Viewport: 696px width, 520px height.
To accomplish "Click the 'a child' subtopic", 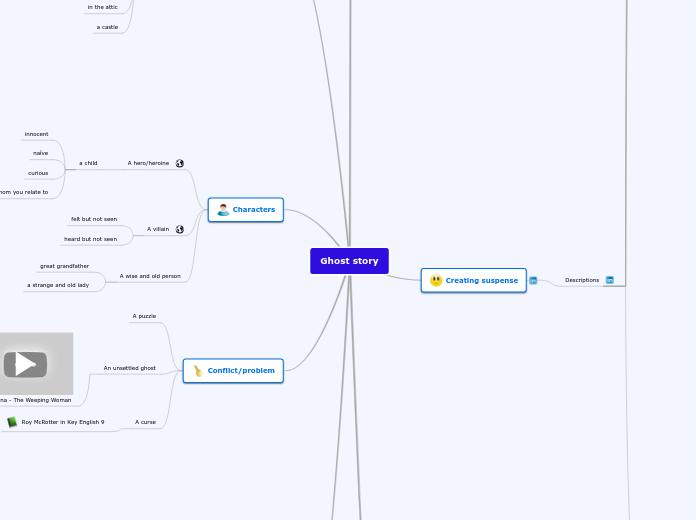I will [x=88, y=163].
